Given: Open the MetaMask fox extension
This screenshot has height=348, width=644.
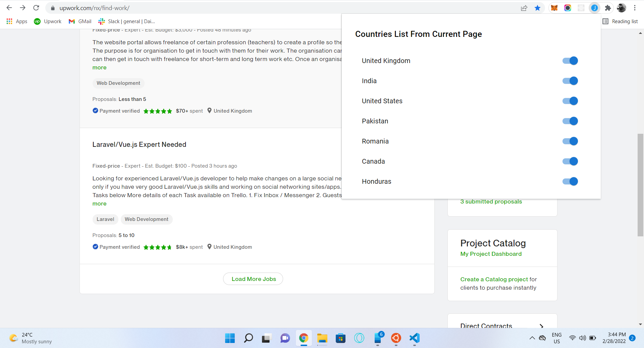Looking at the screenshot, I should coord(554,8).
